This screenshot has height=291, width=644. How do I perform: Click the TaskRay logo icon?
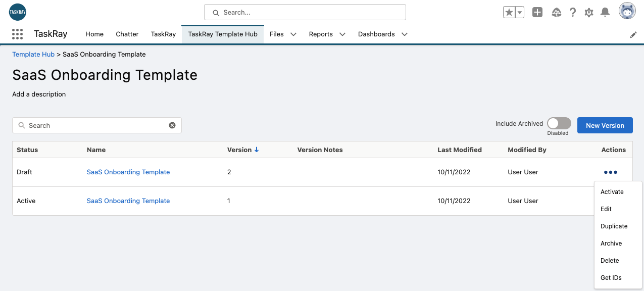click(18, 12)
